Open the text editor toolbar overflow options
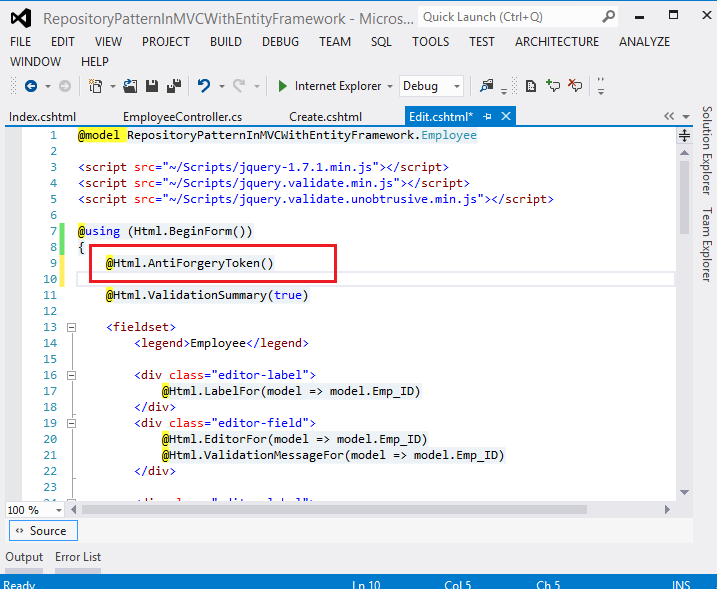 coord(601,86)
